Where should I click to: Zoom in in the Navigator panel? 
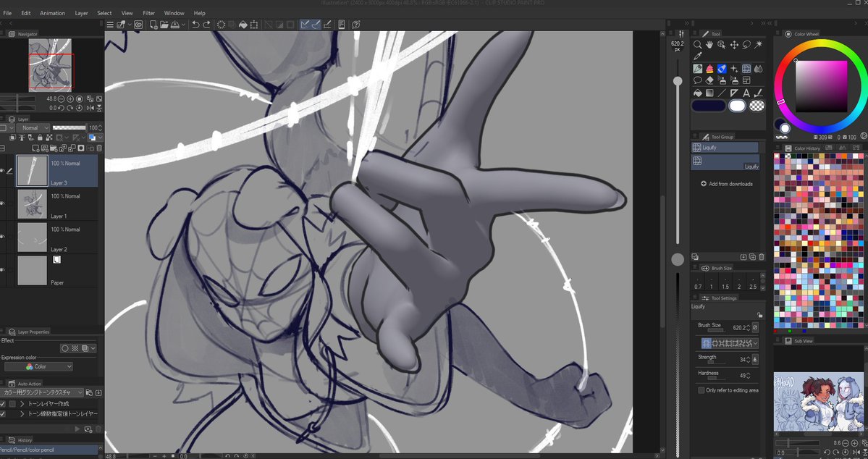click(71, 99)
